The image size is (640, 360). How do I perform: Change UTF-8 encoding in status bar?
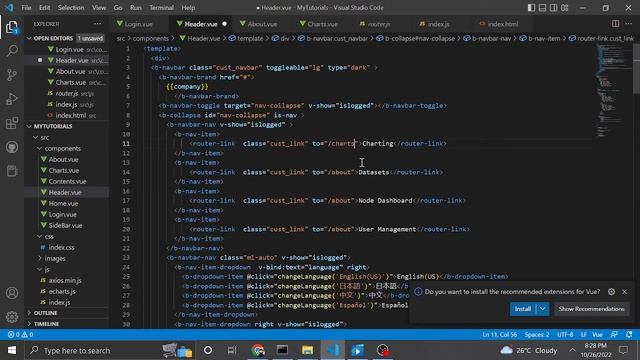[565, 334]
